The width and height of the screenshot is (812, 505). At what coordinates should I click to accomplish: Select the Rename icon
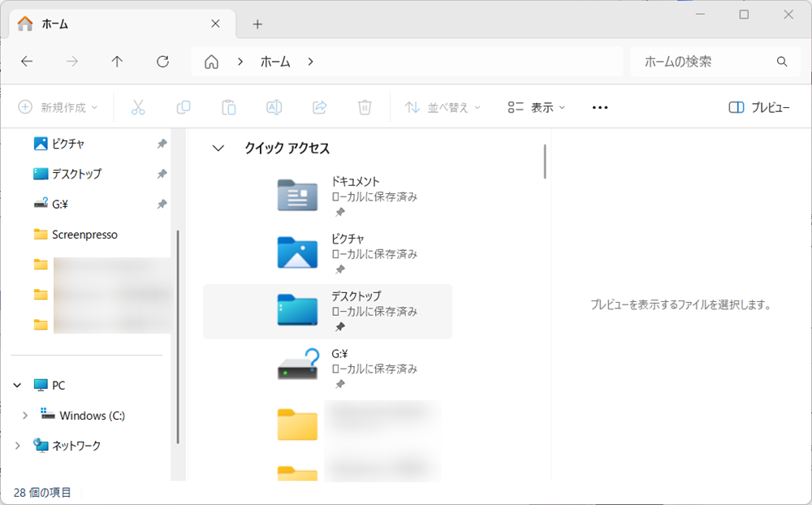point(274,106)
